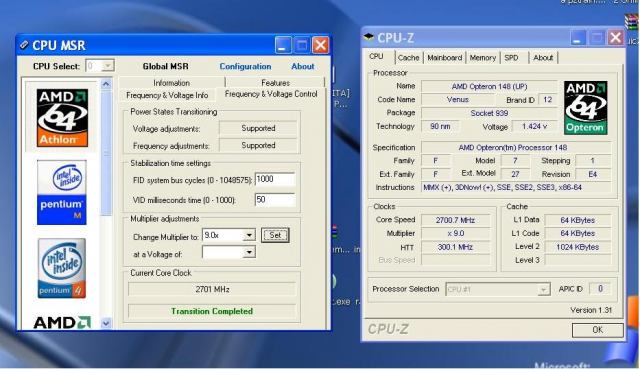Select the Intel Pentium 4 logo
The width and height of the screenshot is (640, 369).
click(62, 268)
